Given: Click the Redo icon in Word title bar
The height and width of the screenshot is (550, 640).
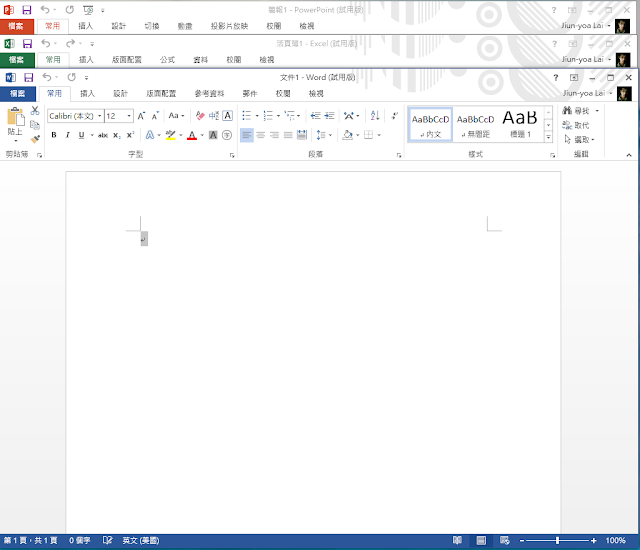Looking at the screenshot, I should tap(72, 77).
